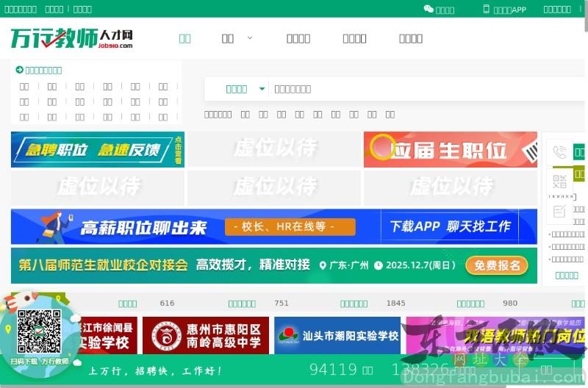This screenshot has width=588, height=388.
Task: Open the 双语教师热门岗位 ad card
Action: point(495,335)
